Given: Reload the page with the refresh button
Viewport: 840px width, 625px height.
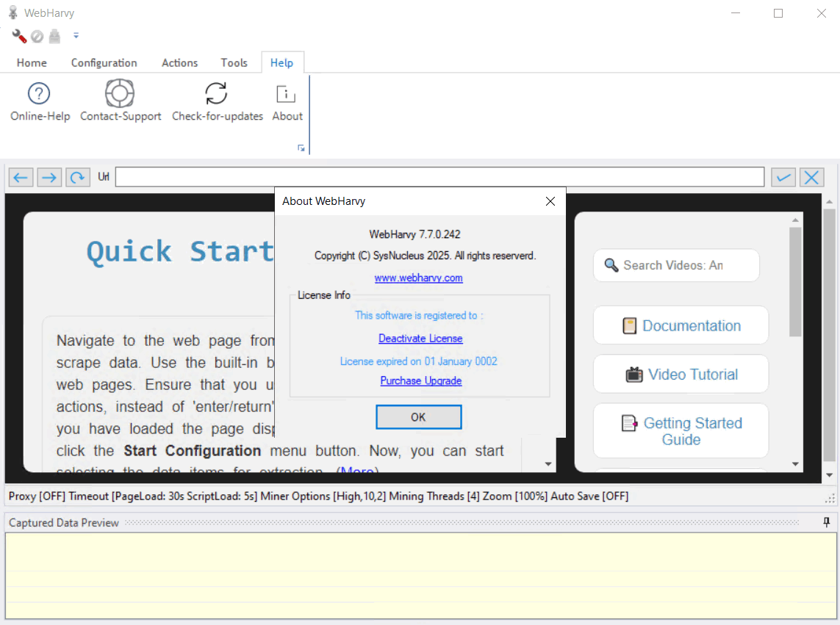Looking at the screenshot, I should pyautogui.click(x=78, y=177).
